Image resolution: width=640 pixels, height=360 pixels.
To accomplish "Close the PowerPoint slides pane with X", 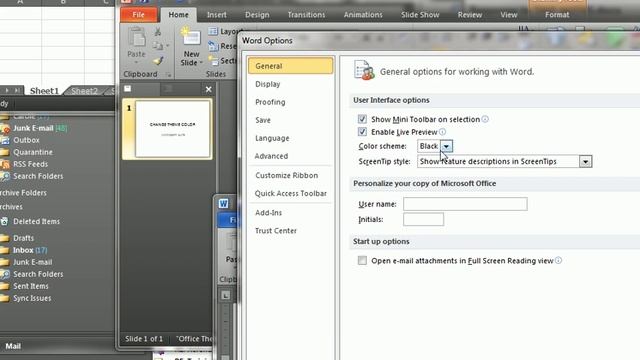I will [209, 89].
